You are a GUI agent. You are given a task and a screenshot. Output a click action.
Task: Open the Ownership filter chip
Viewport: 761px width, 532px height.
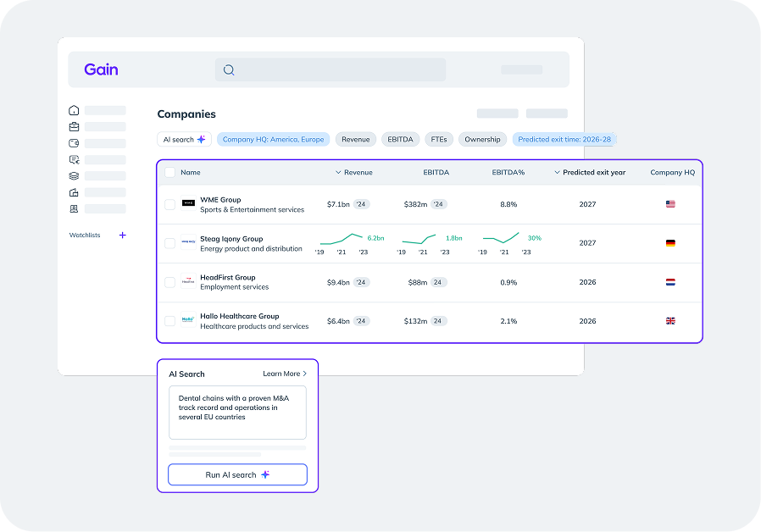[x=482, y=140]
